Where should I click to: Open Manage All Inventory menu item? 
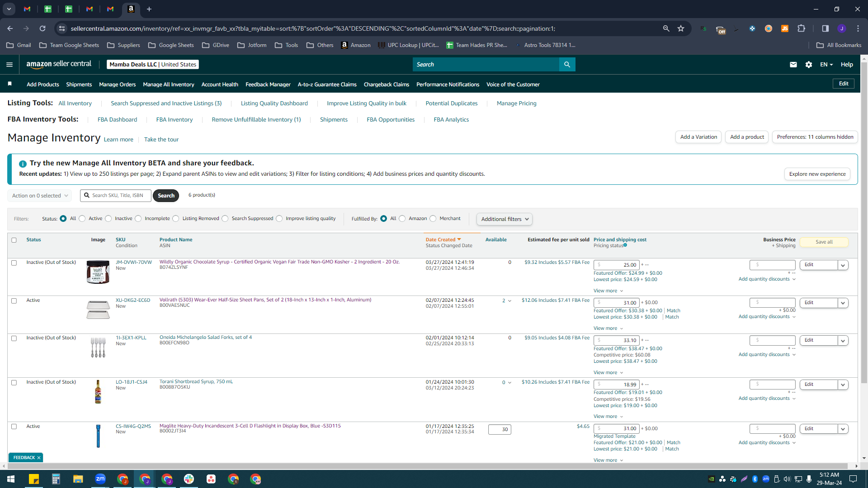point(169,84)
